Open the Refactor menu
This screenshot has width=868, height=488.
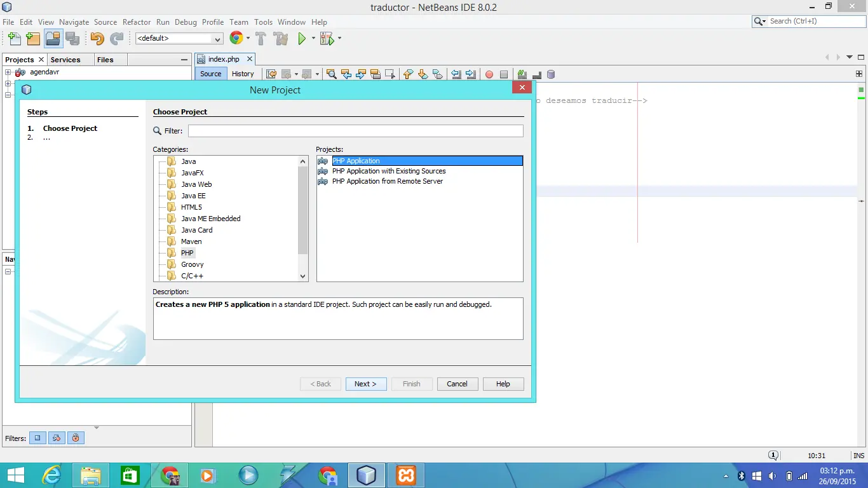[x=137, y=22]
